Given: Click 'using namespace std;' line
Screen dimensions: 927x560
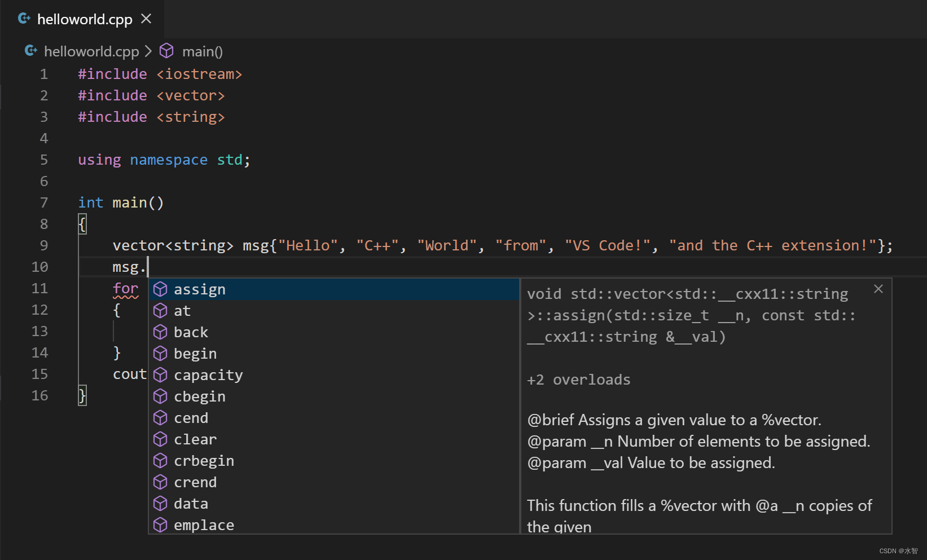Looking at the screenshot, I should click(164, 160).
